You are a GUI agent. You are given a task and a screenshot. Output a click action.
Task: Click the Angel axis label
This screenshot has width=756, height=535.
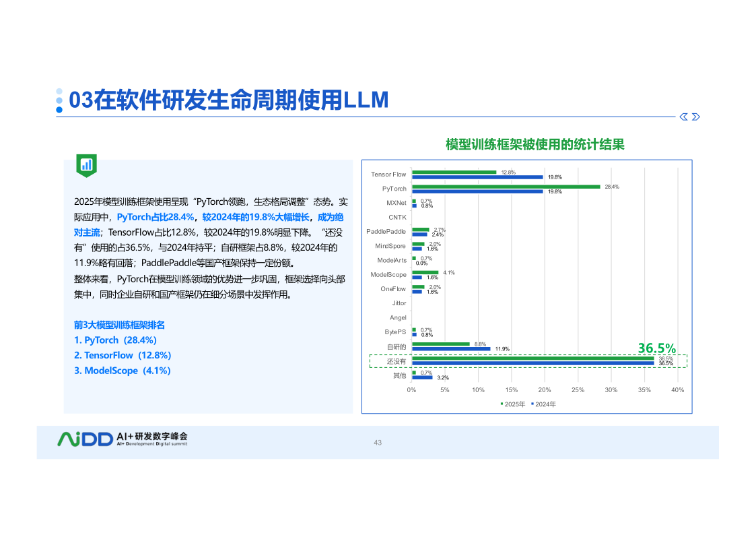398,317
